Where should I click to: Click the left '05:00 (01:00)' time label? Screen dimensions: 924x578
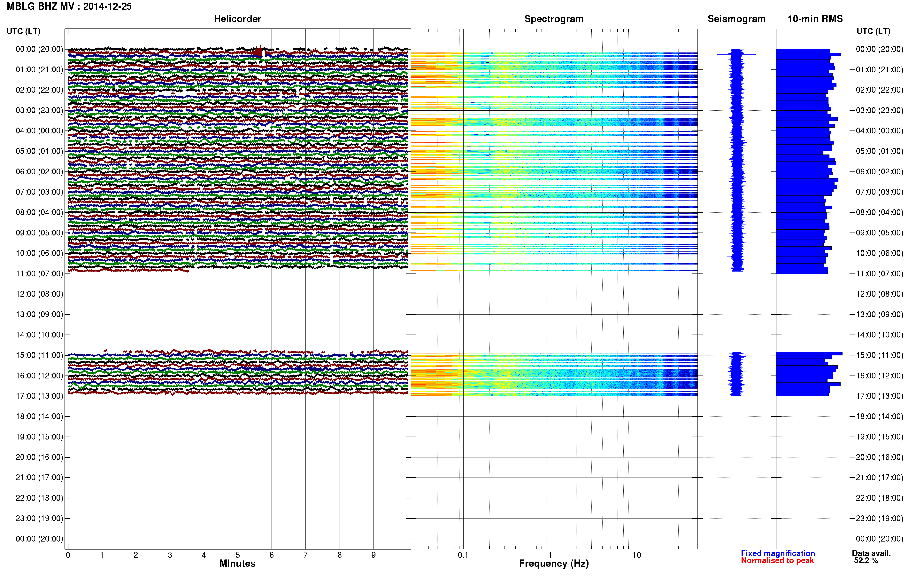click(x=39, y=151)
